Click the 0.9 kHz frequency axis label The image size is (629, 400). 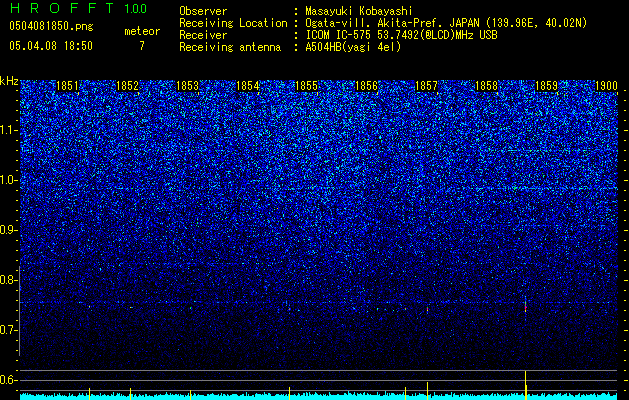tap(9, 230)
